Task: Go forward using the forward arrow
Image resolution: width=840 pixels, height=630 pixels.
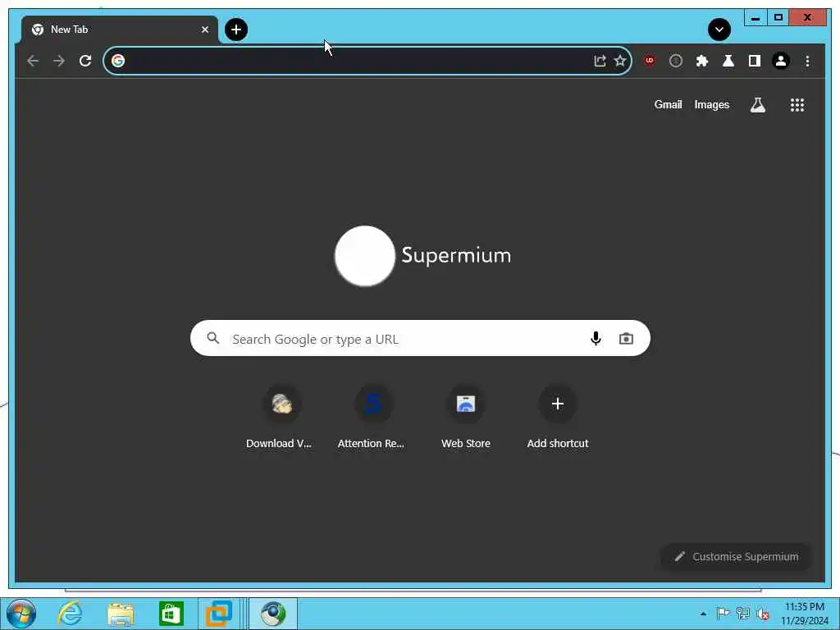Action: click(59, 61)
